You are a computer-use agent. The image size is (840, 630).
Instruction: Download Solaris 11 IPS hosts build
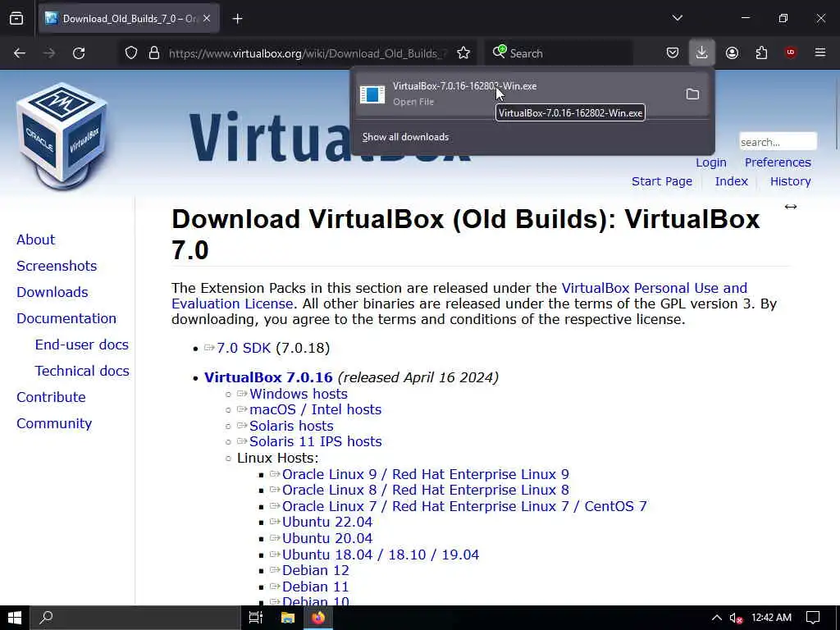click(316, 442)
